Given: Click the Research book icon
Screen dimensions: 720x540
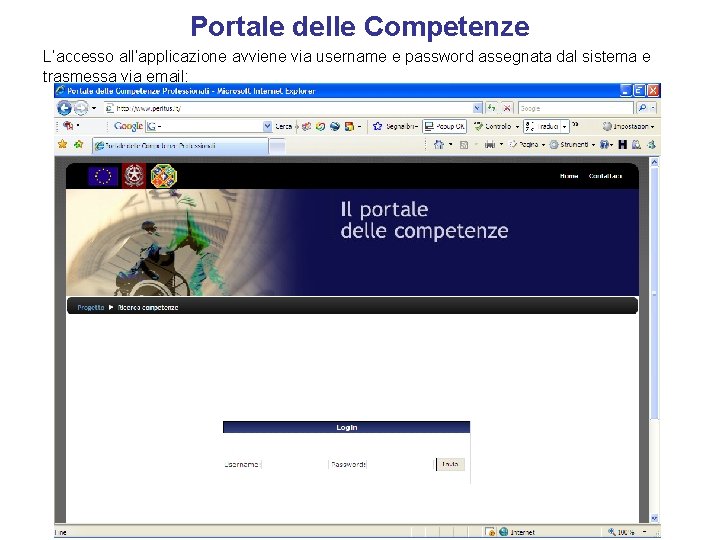Looking at the screenshot, I should [x=636, y=145].
